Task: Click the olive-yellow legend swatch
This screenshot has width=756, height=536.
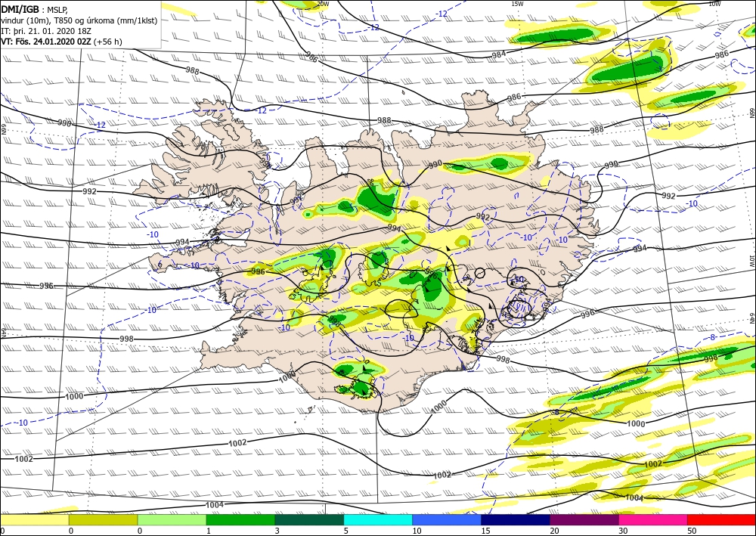Action: [103, 519]
